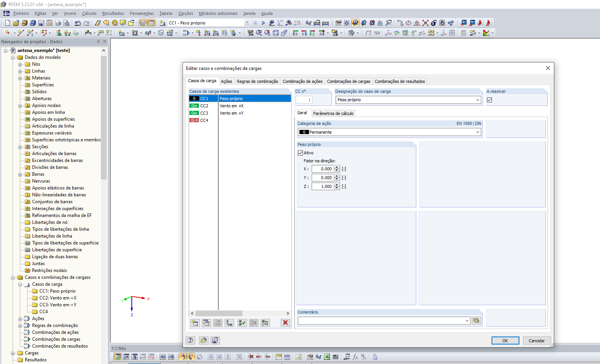
Task: Copy the selected load case
Action: point(206,323)
